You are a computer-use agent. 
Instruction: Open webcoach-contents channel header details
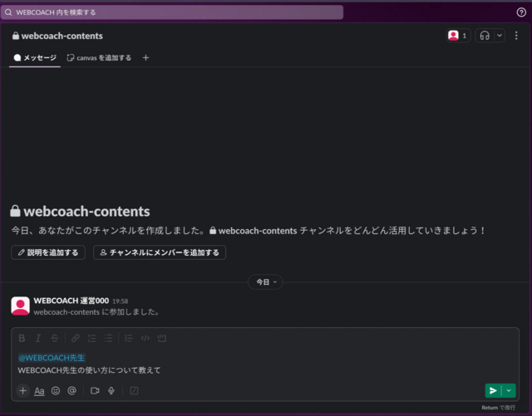point(57,36)
